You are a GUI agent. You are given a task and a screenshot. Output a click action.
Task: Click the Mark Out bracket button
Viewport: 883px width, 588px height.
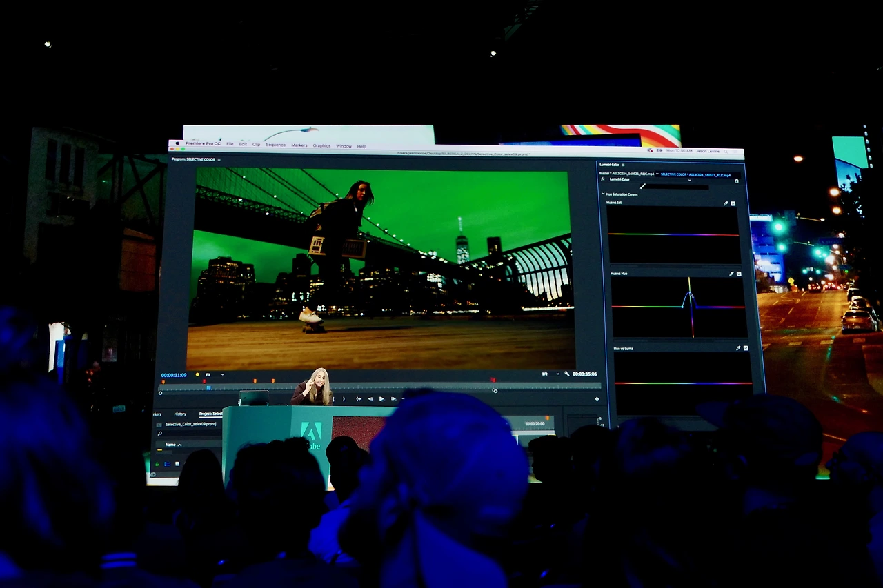pos(344,398)
